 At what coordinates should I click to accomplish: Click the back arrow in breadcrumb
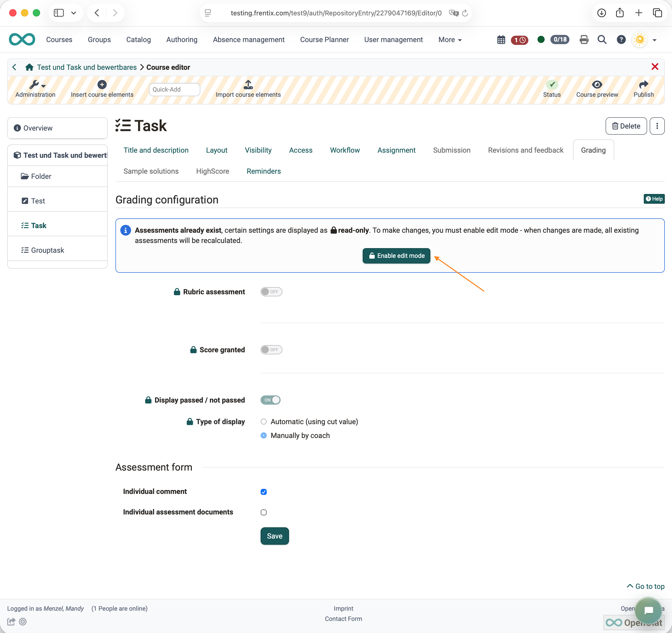click(14, 67)
